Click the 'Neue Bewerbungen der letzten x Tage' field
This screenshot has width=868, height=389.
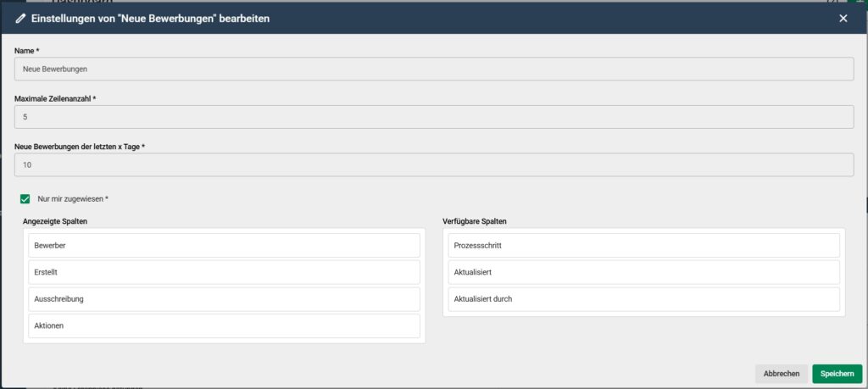(x=434, y=165)
